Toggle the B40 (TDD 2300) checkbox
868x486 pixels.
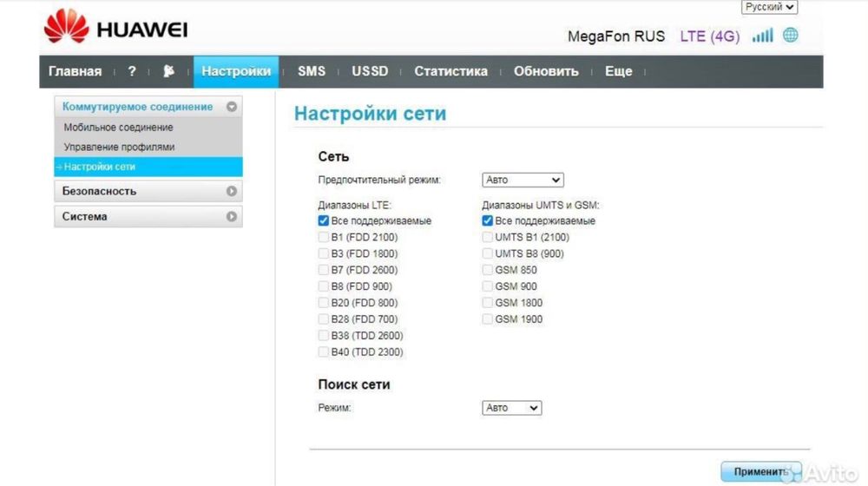[x=323, y=352]
